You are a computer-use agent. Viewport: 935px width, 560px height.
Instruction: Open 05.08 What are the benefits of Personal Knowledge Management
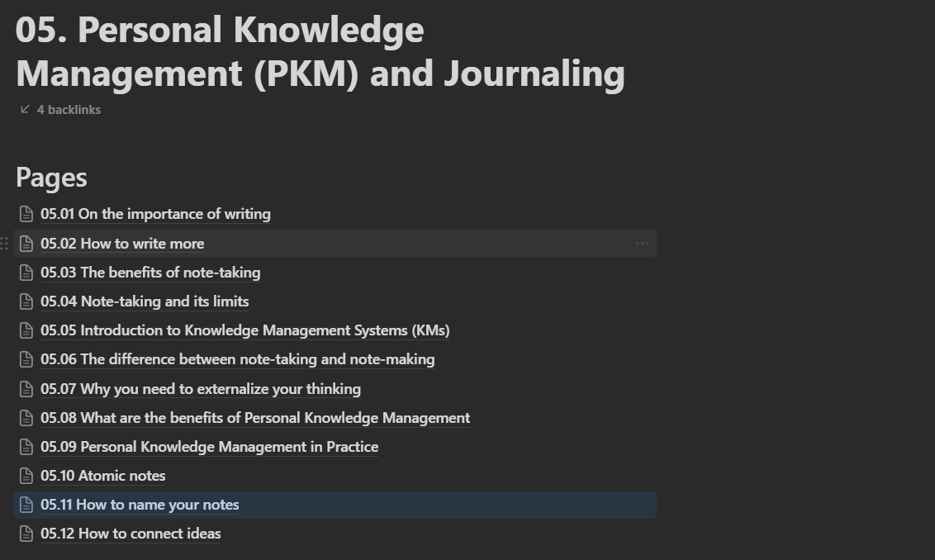255,418
